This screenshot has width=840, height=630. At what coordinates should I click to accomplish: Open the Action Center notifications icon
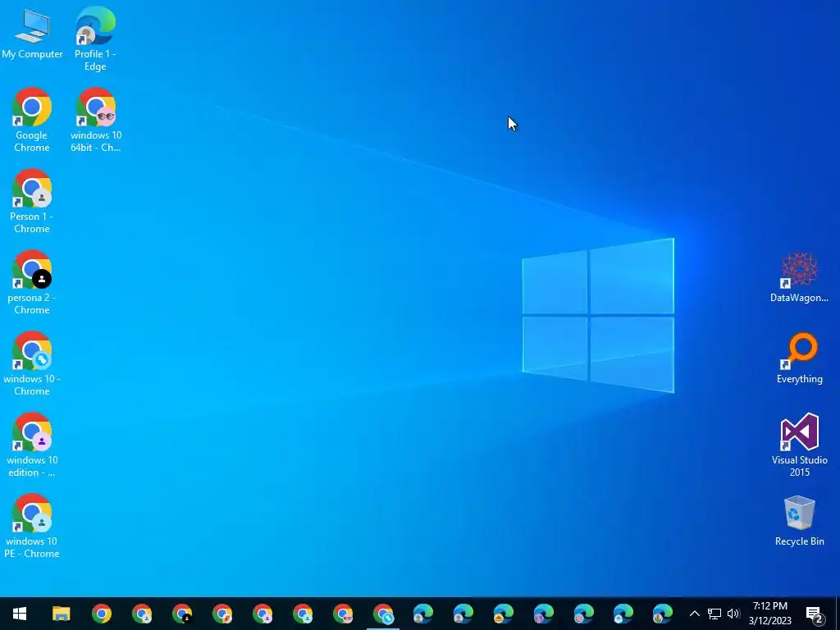(815, 614)
